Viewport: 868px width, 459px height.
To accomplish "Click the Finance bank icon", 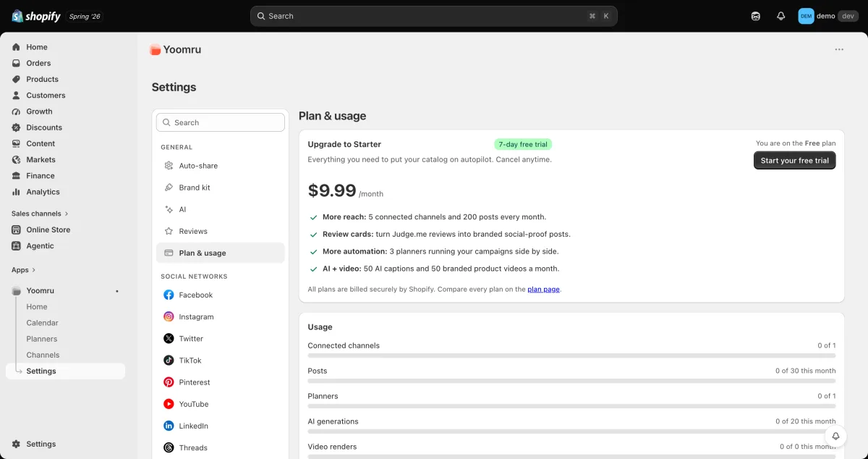I will tap(16, 175).
